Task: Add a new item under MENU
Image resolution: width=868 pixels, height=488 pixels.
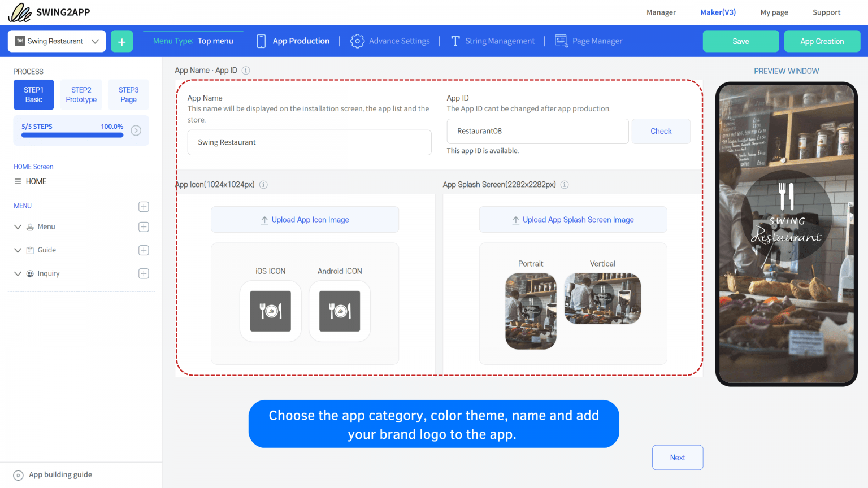Action: point(144,206)
